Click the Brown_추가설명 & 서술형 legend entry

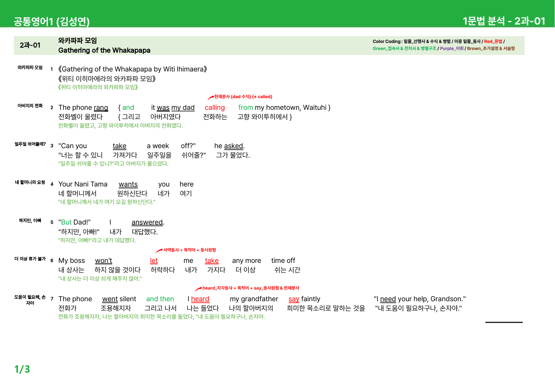click(491, 48)
